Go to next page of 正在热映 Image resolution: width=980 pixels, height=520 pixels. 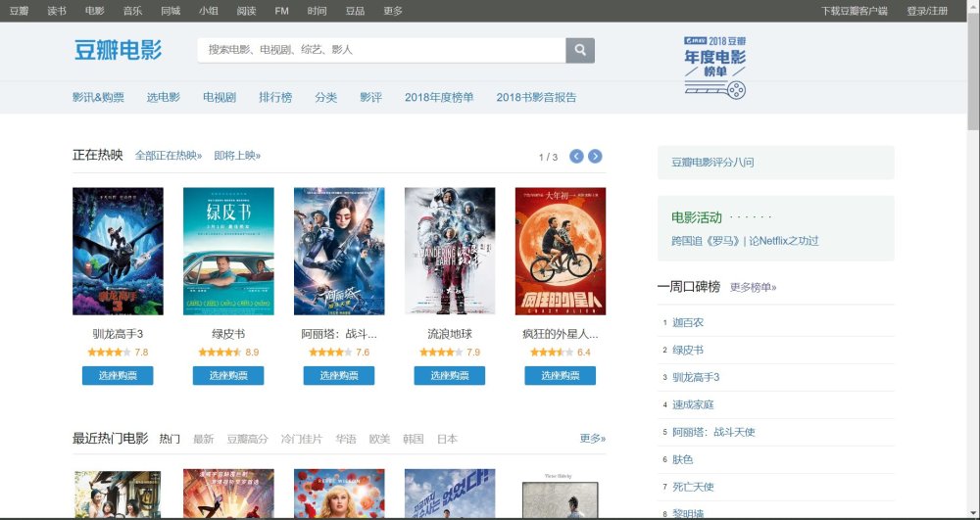click(x=595, y=156)
